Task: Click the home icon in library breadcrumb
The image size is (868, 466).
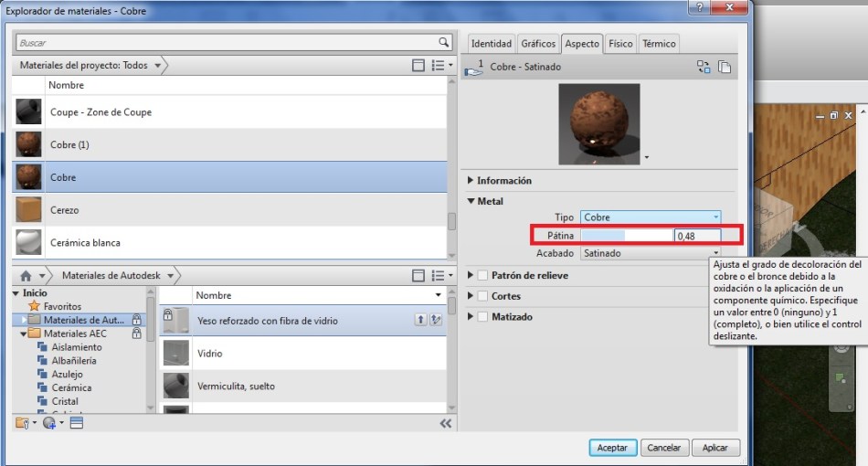Action: click(26, 275)
